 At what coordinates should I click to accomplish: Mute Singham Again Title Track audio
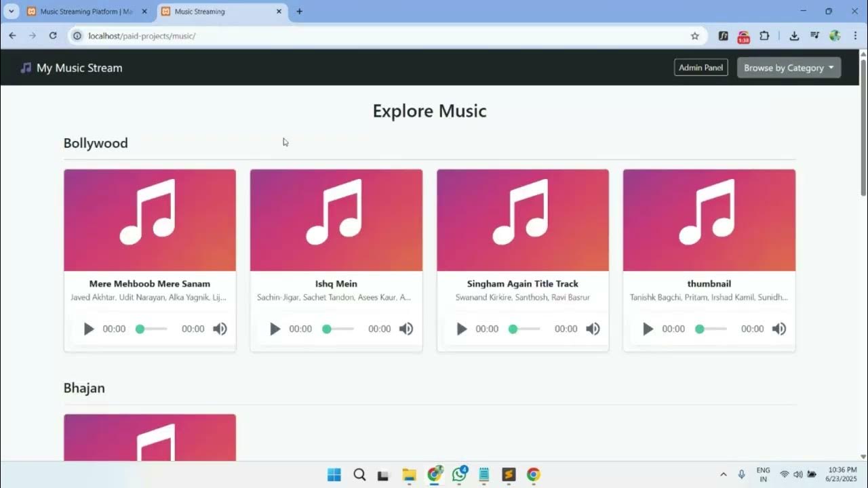[593, 329]
